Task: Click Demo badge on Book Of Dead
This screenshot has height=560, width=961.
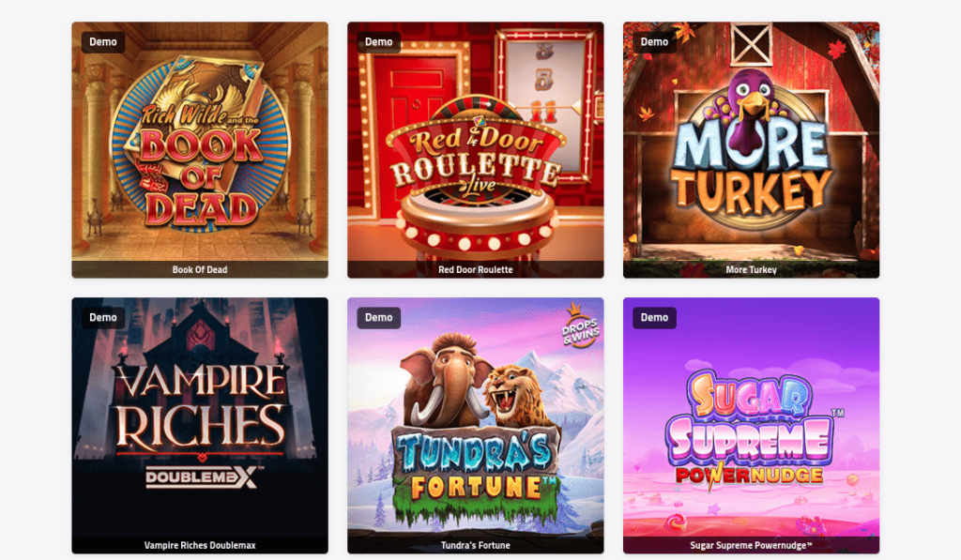Action: coord(103,41)
